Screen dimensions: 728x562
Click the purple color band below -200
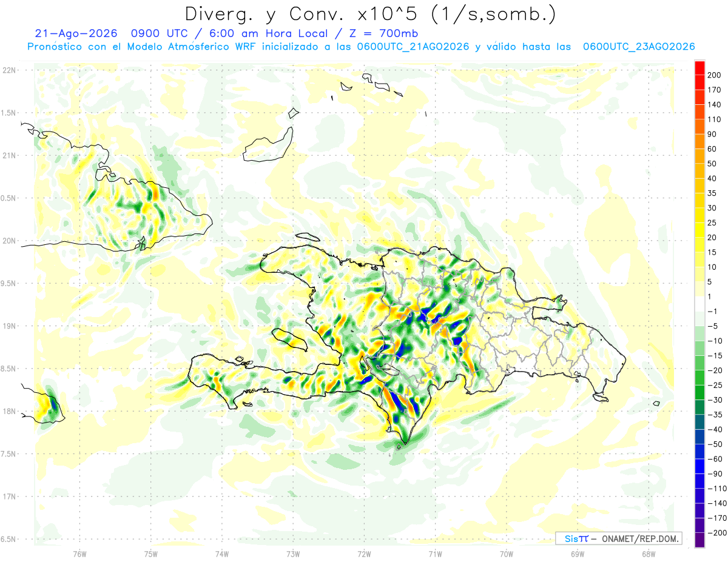699,540
